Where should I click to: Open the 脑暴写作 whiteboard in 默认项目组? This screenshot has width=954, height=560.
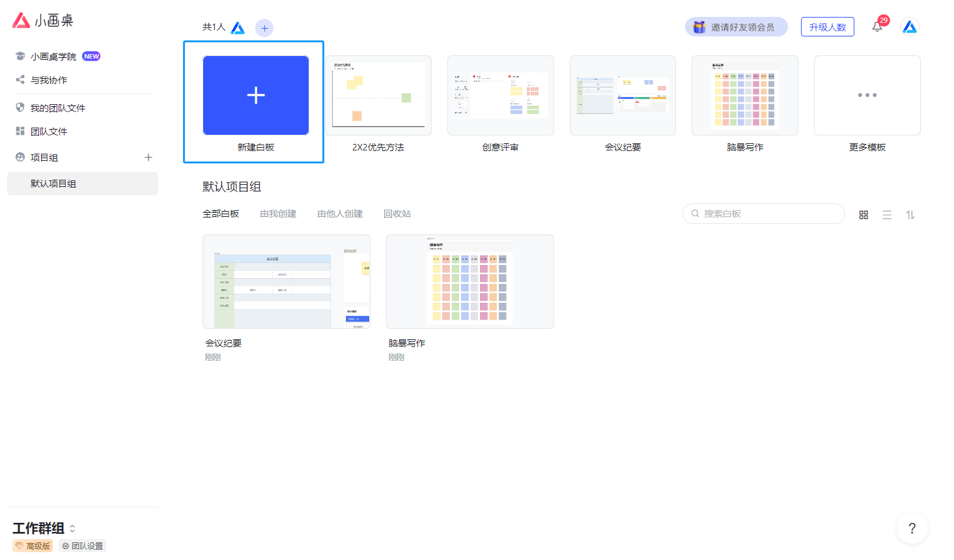pyautogui.click(x=470, y=281)
